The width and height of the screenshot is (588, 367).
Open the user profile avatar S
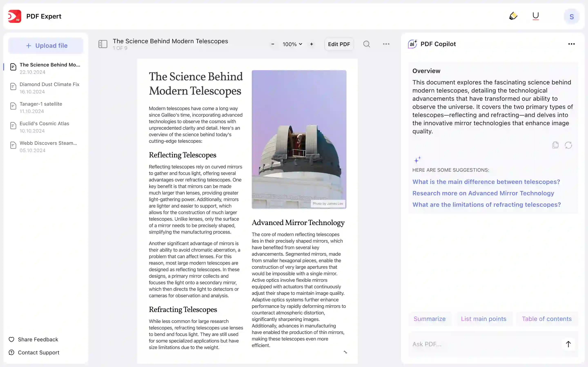[571, 17]
